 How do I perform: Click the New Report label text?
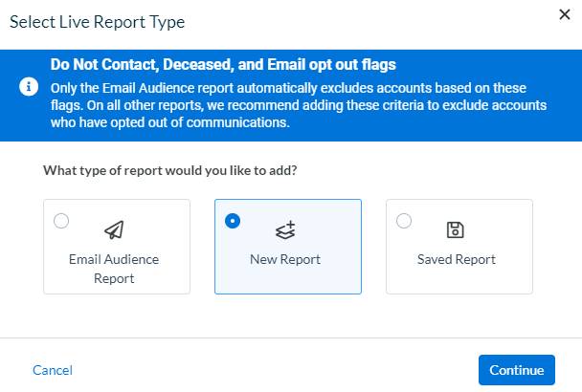(x=285, y=259)
